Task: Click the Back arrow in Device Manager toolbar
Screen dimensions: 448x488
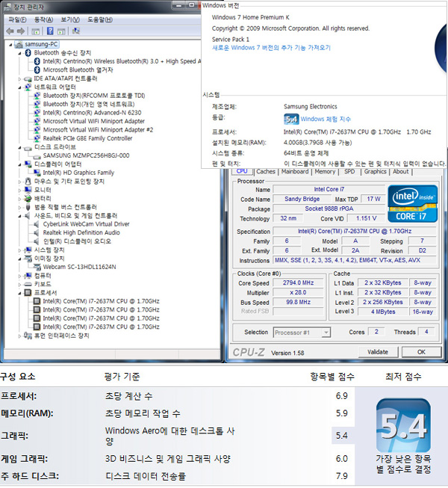Action: coord(10,31)
